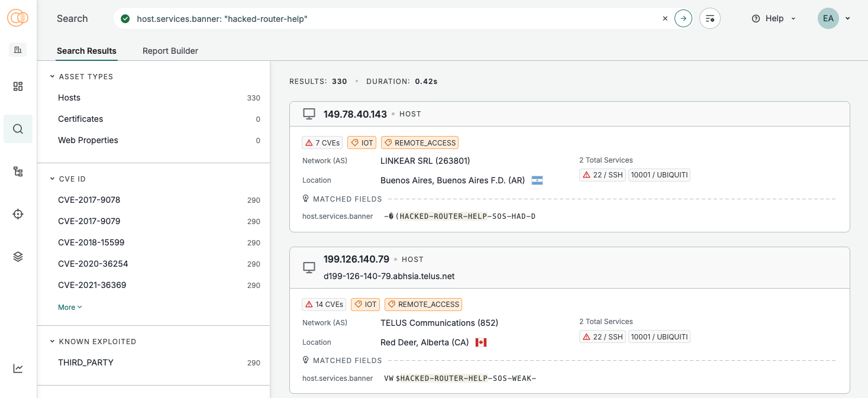Open the hierarchy tree icon in sidebar
The image size is (868, 398).
point(18,172)
